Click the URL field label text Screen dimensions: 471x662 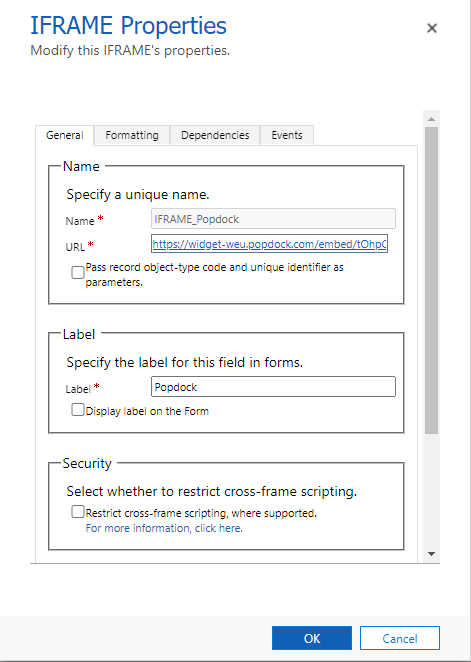[x=76, y=247]
